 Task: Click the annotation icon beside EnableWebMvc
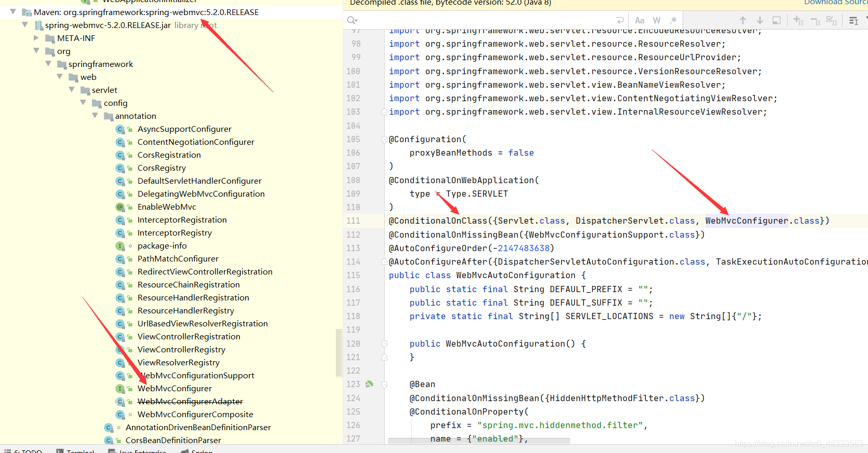(x=120, y=207)
